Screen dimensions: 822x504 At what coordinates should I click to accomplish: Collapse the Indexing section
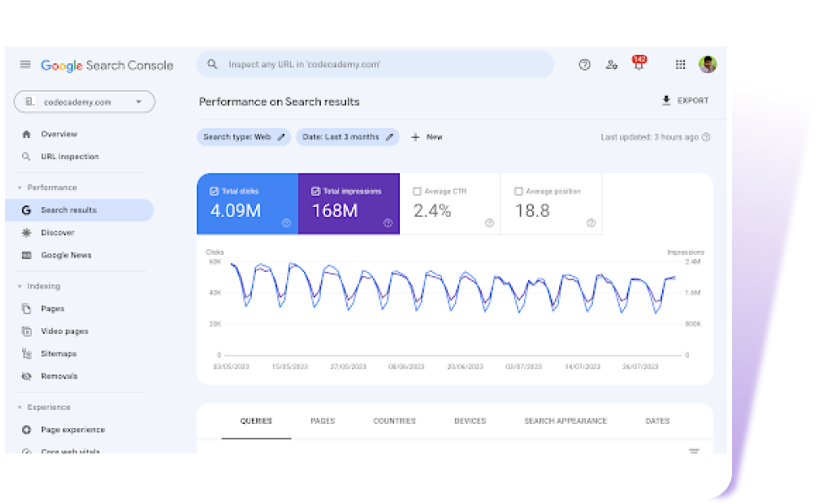(19, 286)
